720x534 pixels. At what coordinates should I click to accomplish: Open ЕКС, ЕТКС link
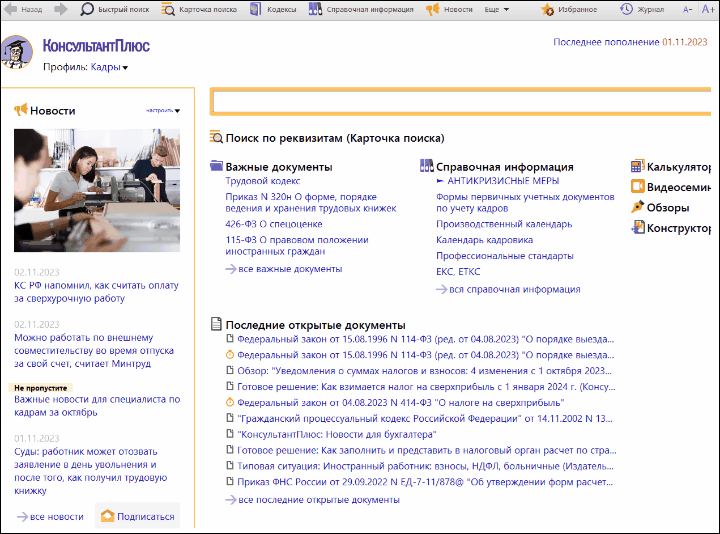(x=458, y=272)
